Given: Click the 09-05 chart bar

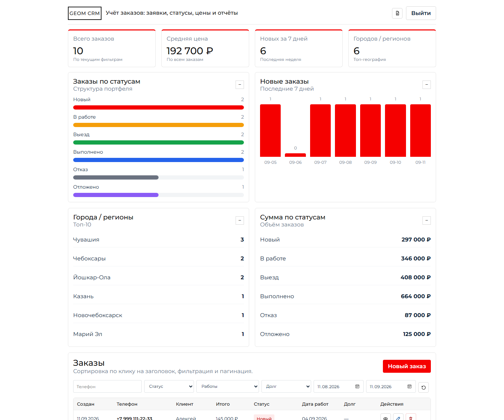Looking at the screenshot, I should (x=270, y=131).
